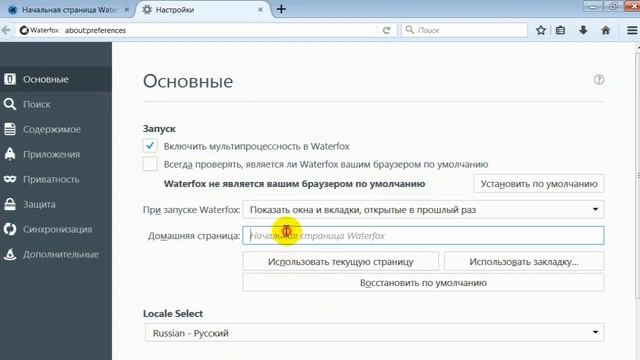Click Восстановить по умолчанию button

pyautogui.click(x=423, y=282)
